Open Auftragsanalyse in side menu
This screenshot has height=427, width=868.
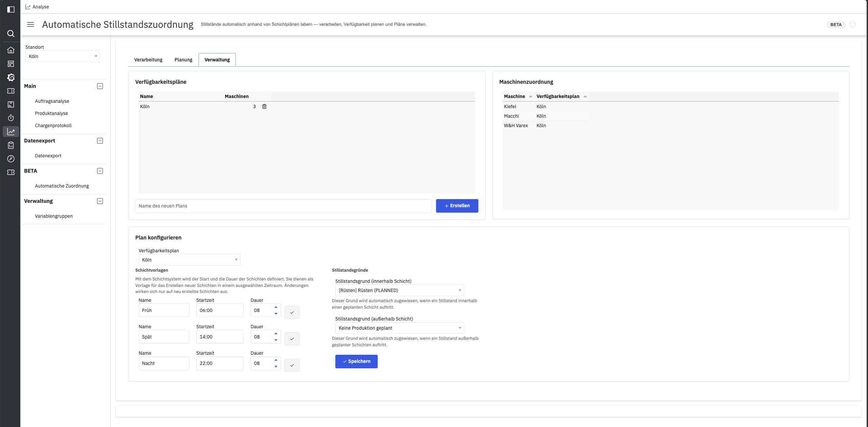pyautogui.click(x=52, y=101)
